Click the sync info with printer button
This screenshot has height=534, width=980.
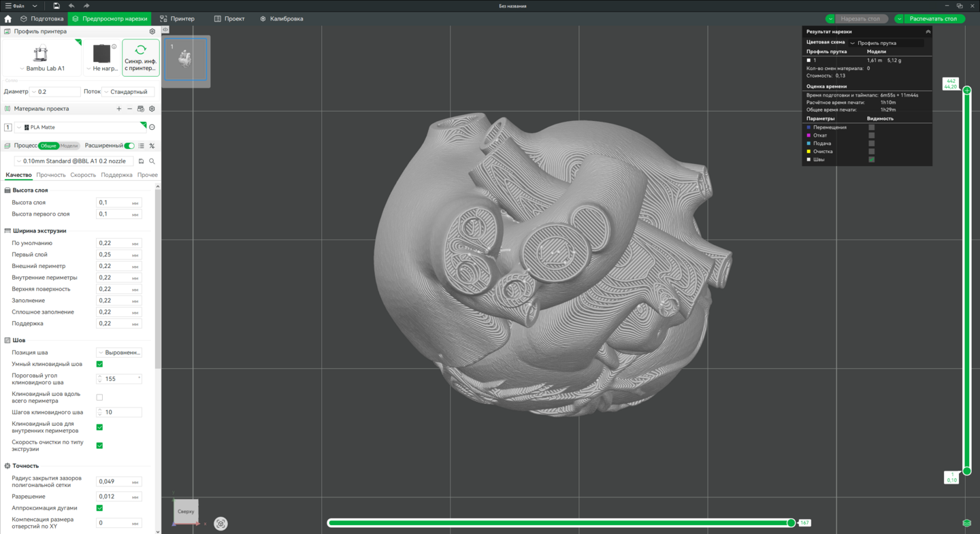click(140, 57)
